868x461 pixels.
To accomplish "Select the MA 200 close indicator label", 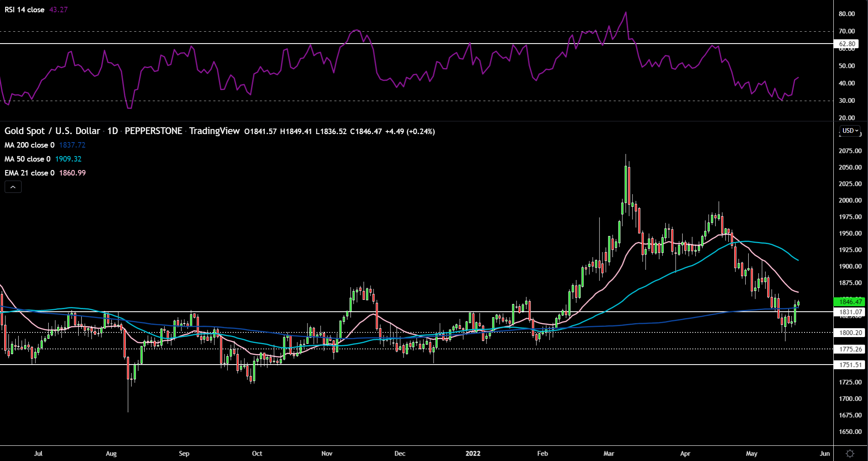I will point(30,145).
